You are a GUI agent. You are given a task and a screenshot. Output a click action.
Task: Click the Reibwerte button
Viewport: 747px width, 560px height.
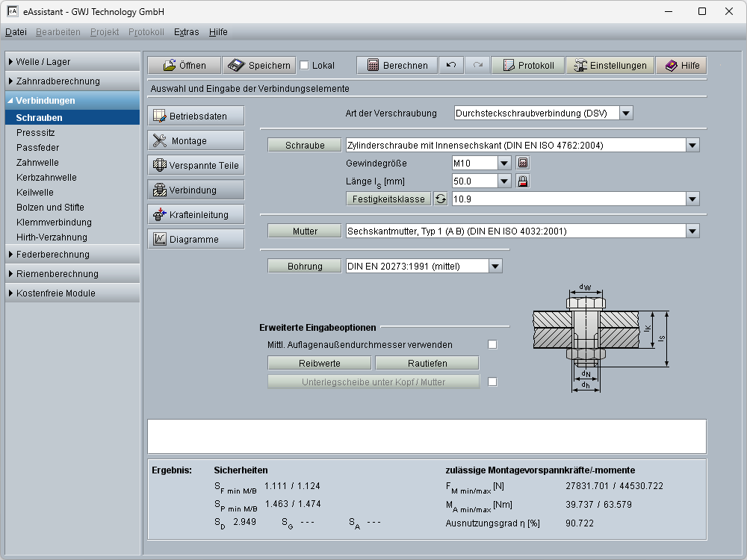point(319,363)
